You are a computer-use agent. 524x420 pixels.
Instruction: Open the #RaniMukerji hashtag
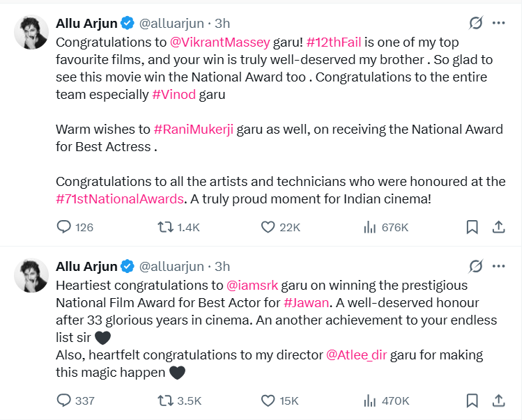click(193, 129)
